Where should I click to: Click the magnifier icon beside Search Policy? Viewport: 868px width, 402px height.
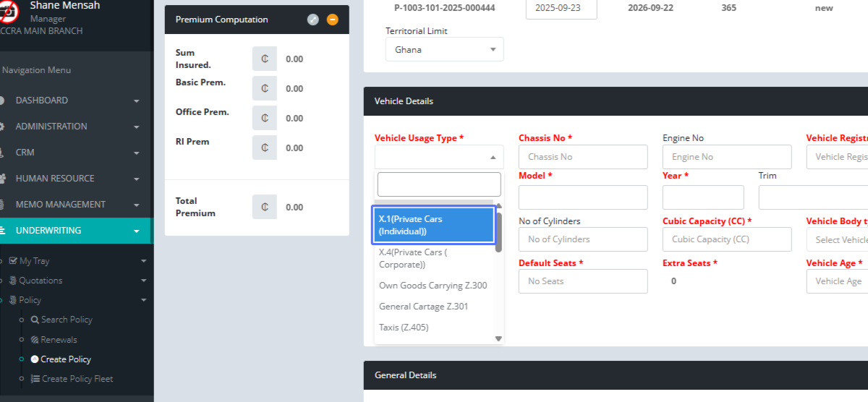point(35,320)
